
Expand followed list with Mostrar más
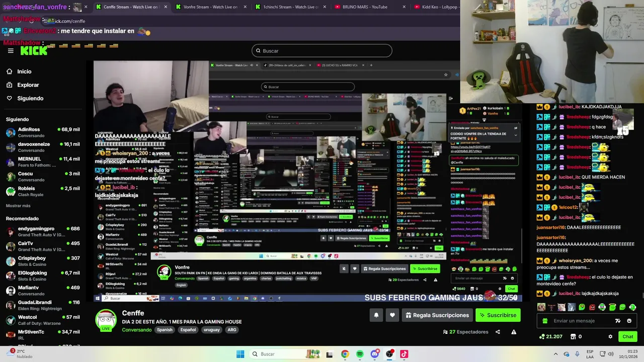click(18, 206)
